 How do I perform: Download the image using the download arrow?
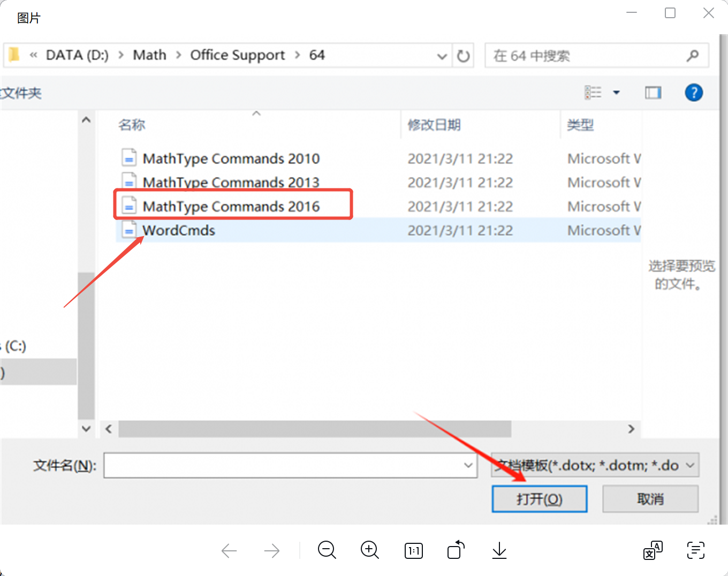(x=499, y=550)
